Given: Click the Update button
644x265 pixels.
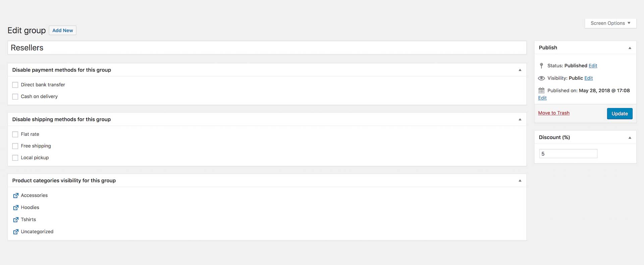Looking at the screenshot, I should coord(619,113).
